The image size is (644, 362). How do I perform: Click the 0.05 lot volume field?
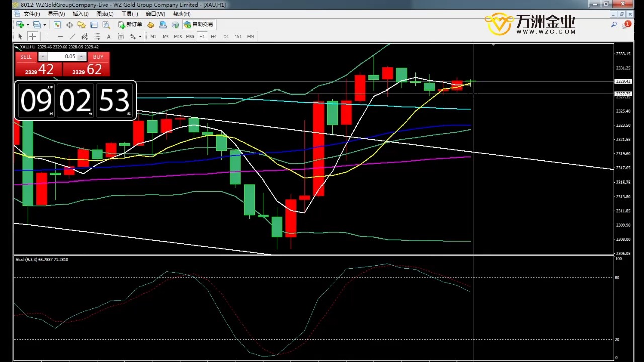[x=62, y=57]
